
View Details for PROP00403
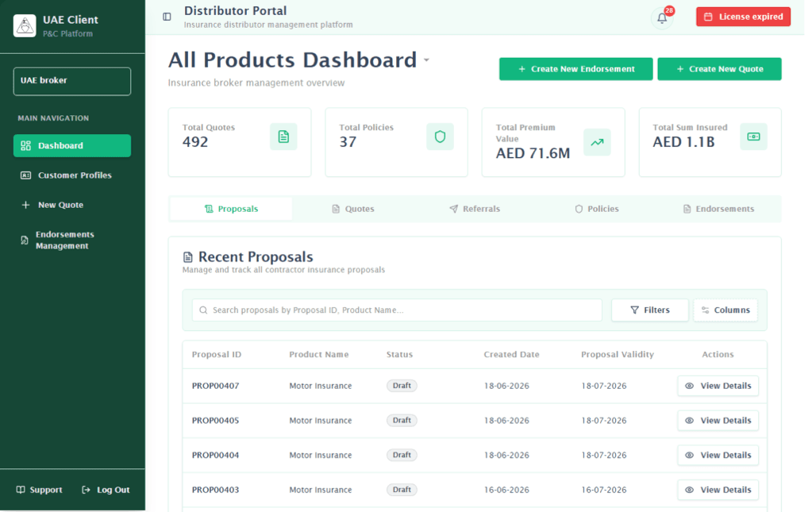click(x=718, y=491)
